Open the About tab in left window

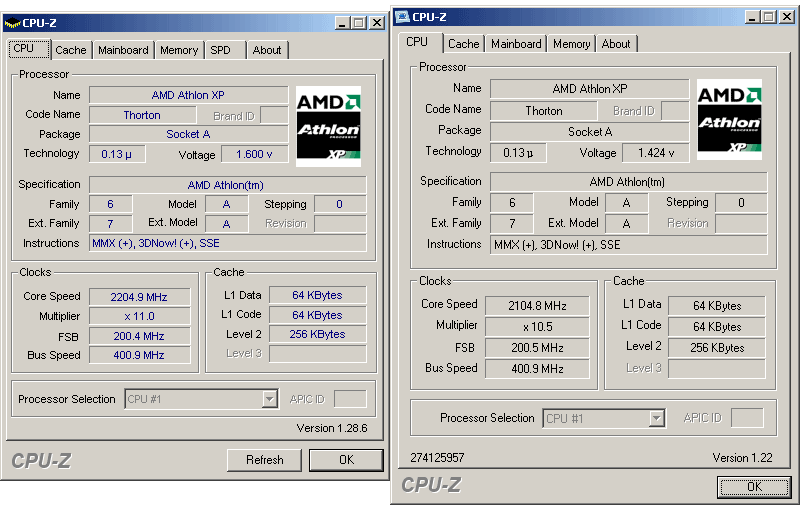(x=267, y=50)
